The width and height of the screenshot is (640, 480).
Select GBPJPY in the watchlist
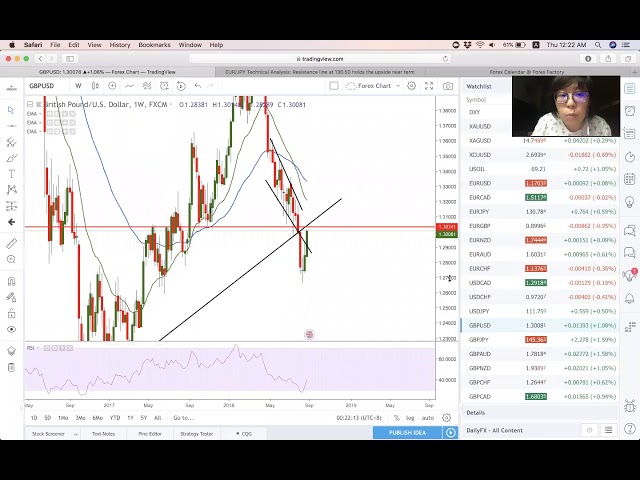click(x=480, y=340)
